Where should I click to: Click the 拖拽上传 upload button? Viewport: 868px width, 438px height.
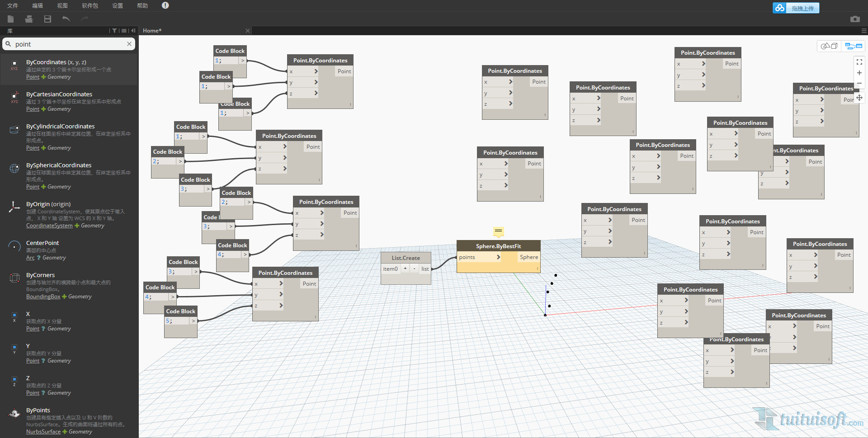[796, 8]
